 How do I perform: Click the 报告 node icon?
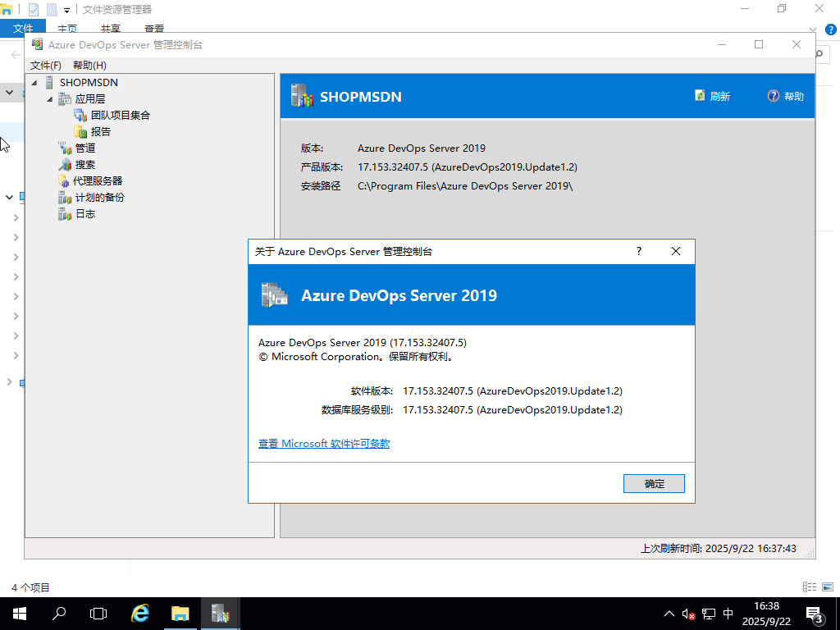[x=80, y=132]
